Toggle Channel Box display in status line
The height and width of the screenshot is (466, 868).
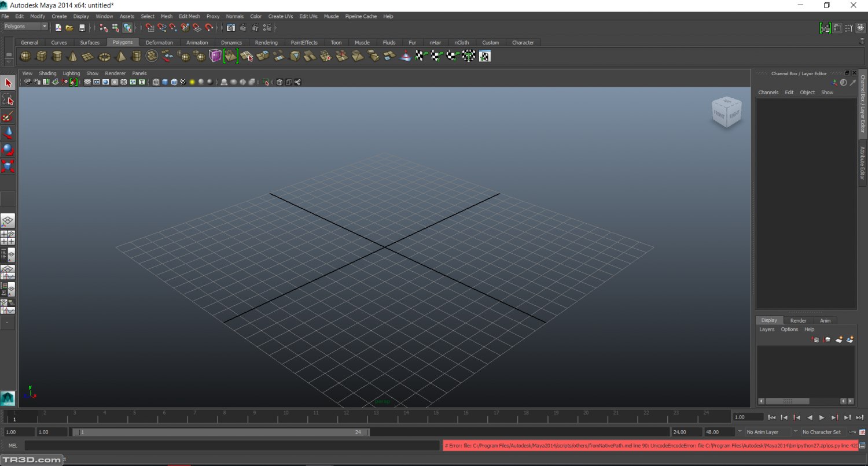tap(861, 28)
